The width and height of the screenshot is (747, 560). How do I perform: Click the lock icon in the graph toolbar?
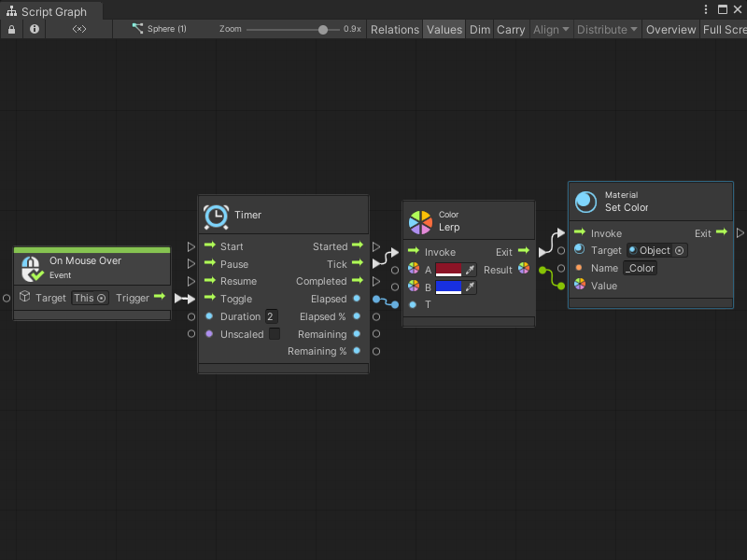[10, 29]
